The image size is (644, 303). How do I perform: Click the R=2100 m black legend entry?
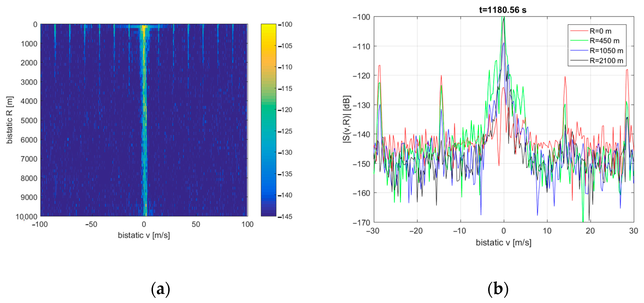coord(606,61)
